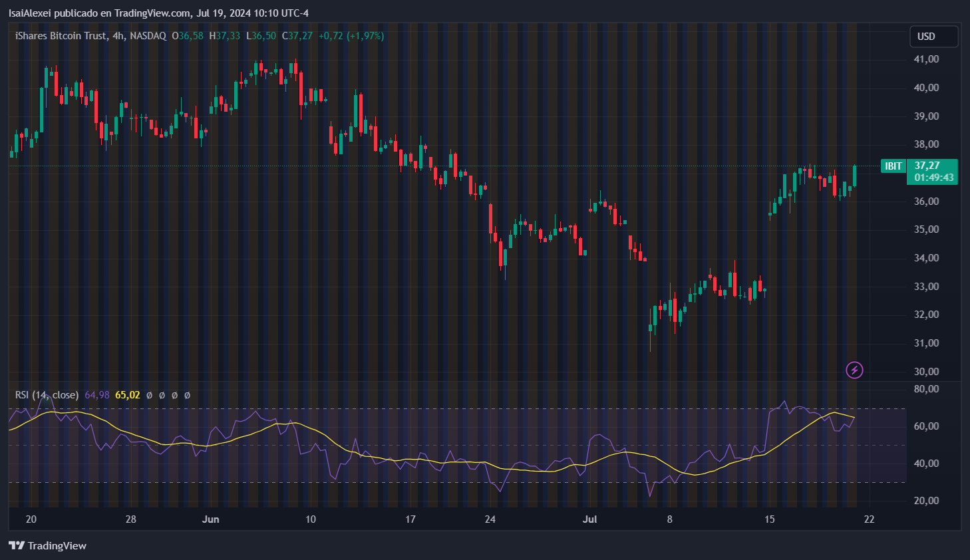Click the RSI 20,00 scale label
Image resolution: width=970 pixels, height=560 pixels.
(x=926, y=501)
